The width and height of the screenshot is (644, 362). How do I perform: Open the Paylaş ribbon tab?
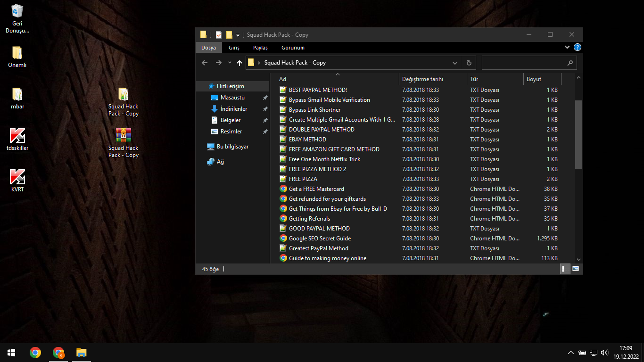tap(260, 48)
